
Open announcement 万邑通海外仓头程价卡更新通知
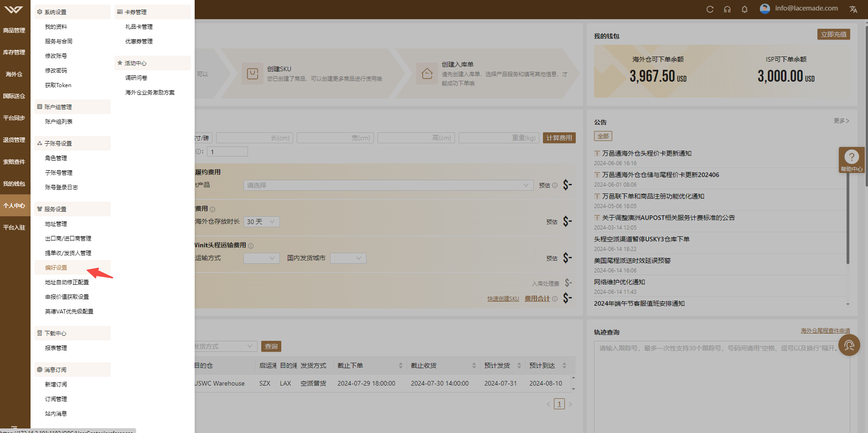tap(647, 154)
